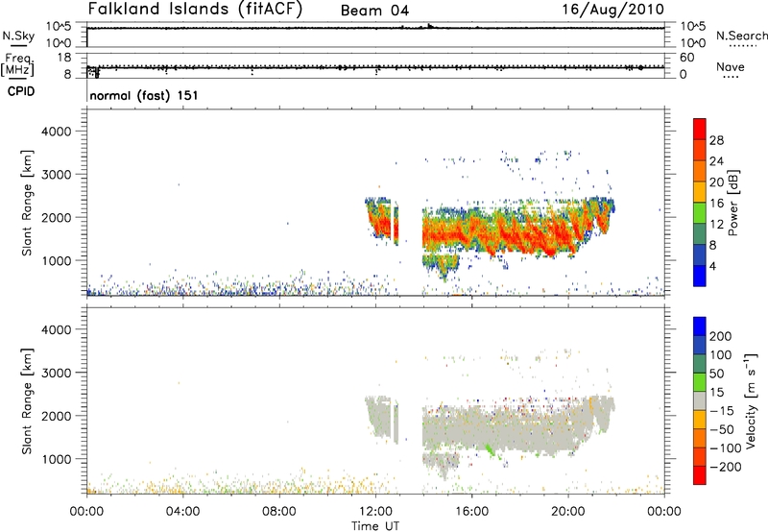Click the "18" tick on frequency axis
This screenshot has height=532, width=768.
[x=64, y=58]
